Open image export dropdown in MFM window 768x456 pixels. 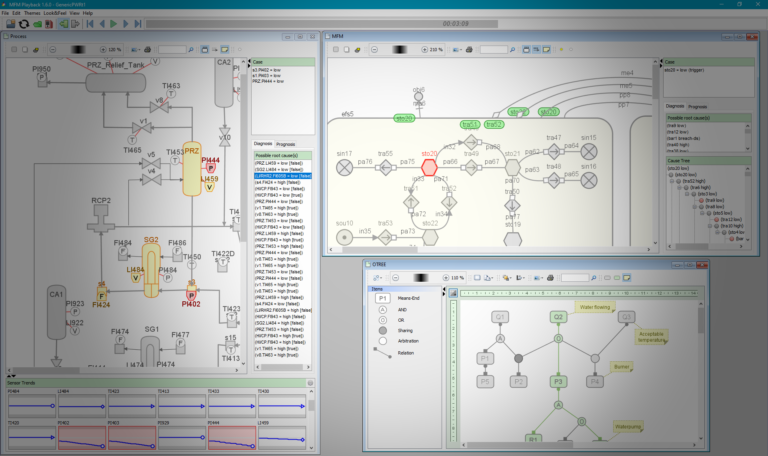(x=457, y=49)
